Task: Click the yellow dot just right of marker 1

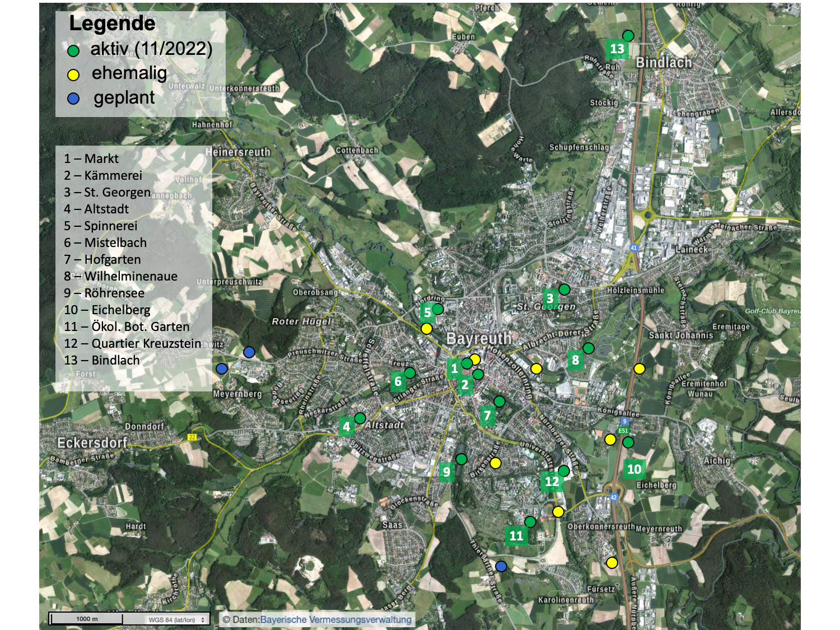Action: click(x=475, y=359)
